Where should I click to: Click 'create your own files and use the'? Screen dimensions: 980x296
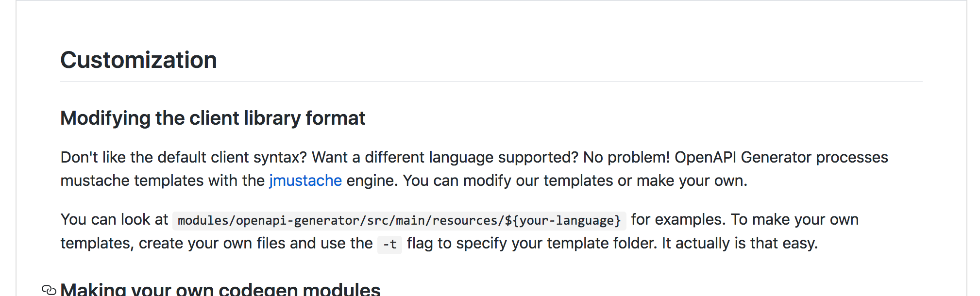pyautogui.click(x=255, y=243)
